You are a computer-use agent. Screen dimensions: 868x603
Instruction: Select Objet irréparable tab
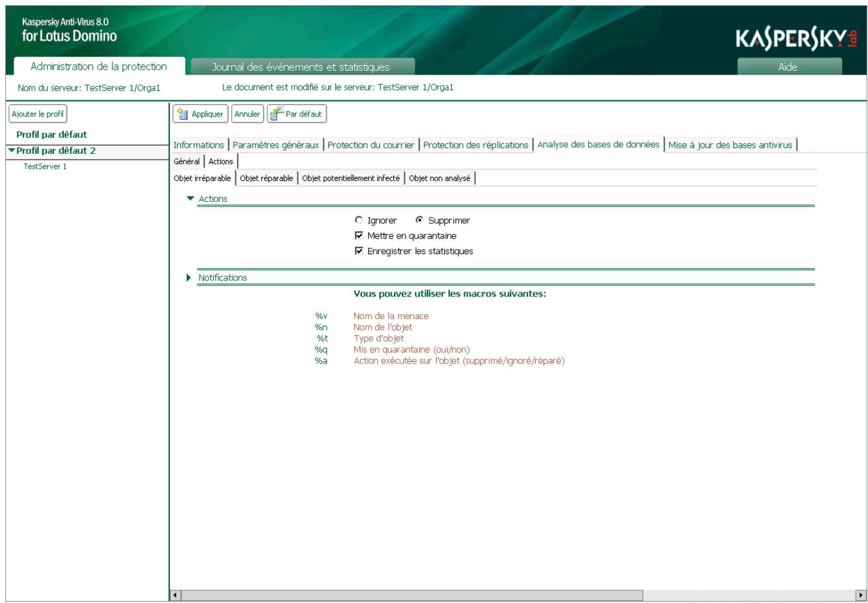pyautogui.click(x=202, y=178)
